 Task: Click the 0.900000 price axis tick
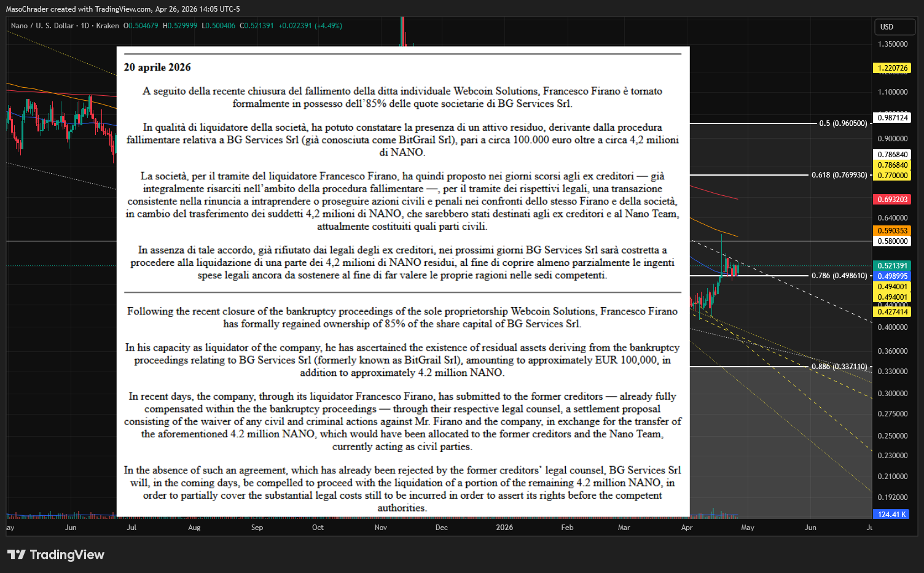click(x=893, y=139)
